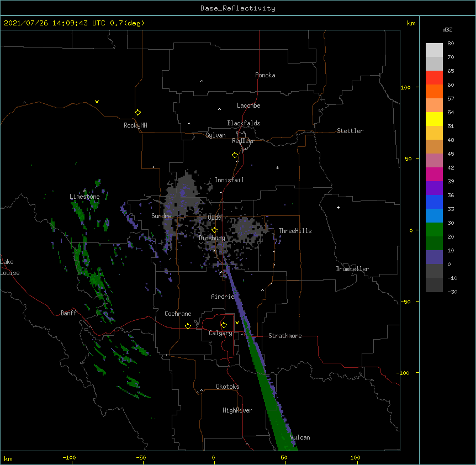This screenshot has height=465, width=476.
Task: Click the Calgary city label
Action: [220, 333]
